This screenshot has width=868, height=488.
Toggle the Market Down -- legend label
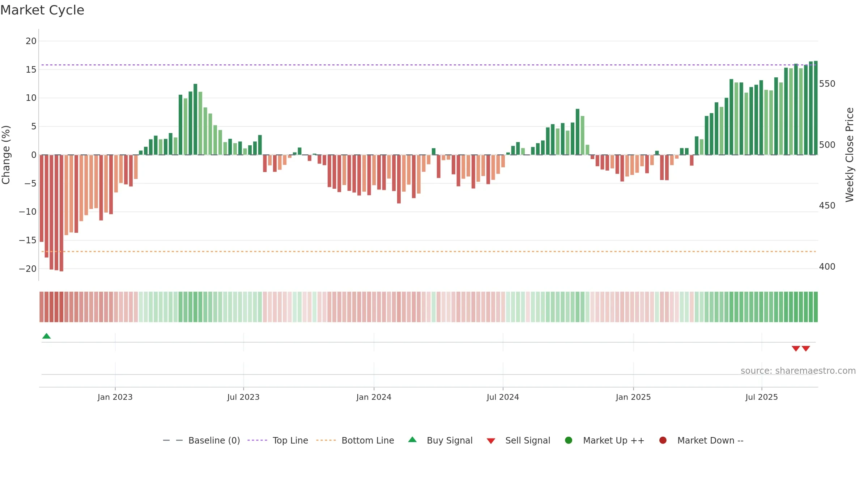click(x=710, y=440)
